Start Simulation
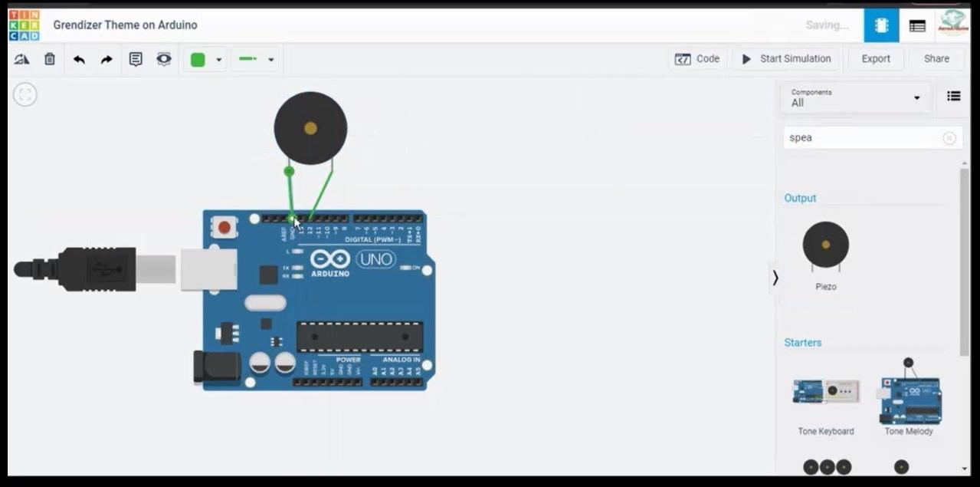The image size is (980, 487). click(x=786, y=59)
